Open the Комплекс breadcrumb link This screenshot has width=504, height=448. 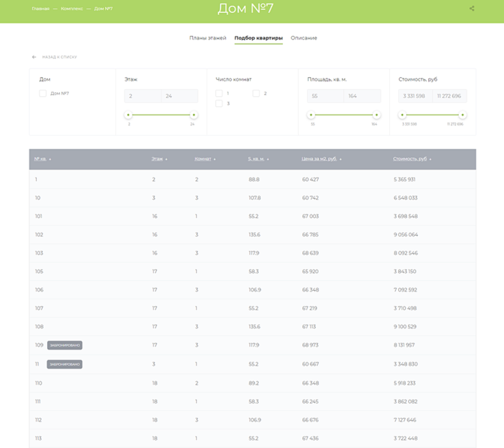72,8
